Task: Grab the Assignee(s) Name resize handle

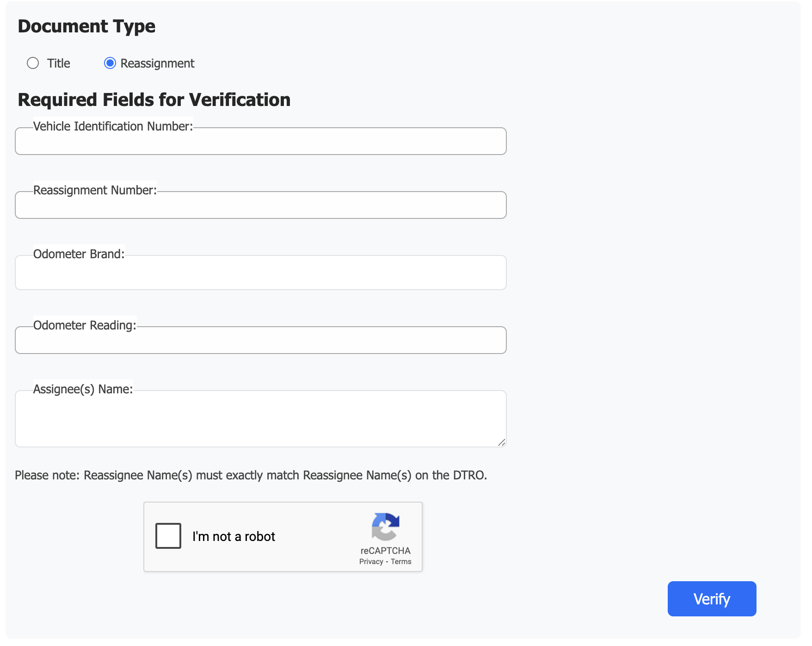Action: (502, 442)
